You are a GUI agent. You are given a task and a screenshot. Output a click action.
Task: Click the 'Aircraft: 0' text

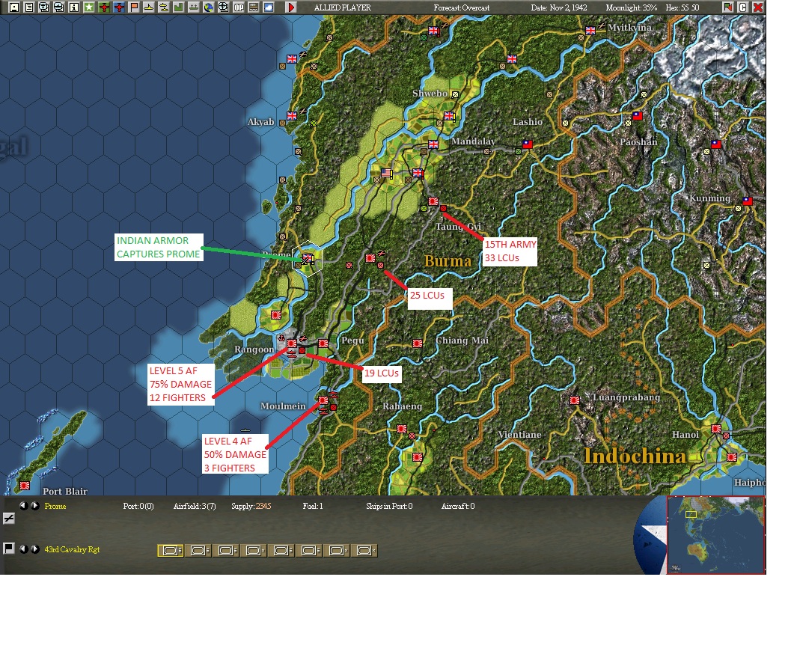[x=458, y=506]
